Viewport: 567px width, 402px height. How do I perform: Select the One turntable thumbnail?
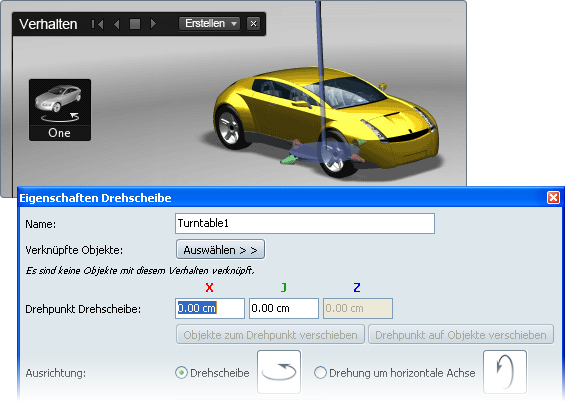pos(60,110)
